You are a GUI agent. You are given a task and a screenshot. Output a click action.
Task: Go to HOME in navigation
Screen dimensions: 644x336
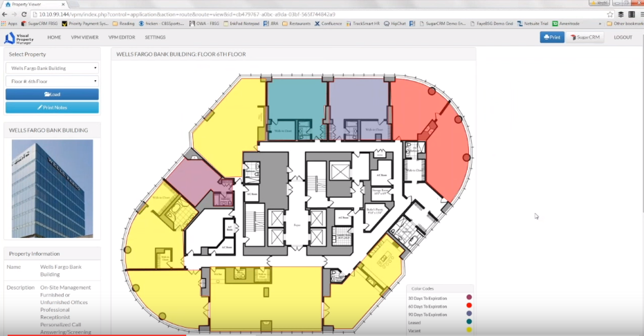[54, 37]
